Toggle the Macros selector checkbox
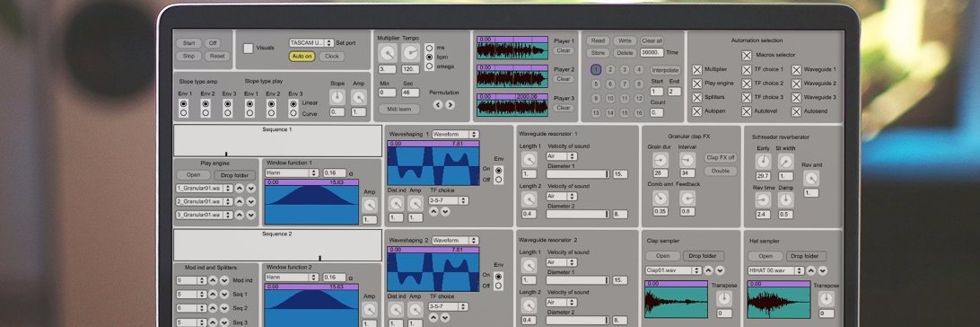This screenshot has width=980, height=327. pos(747,55)
